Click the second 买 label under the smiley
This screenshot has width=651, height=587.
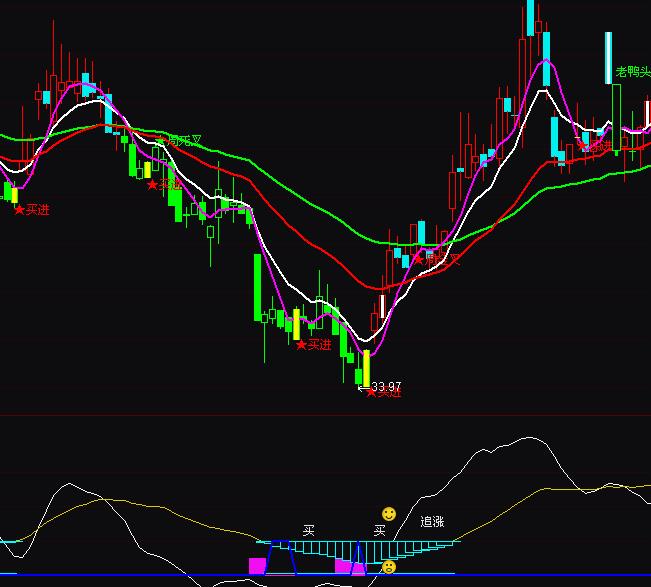(380, 530)
